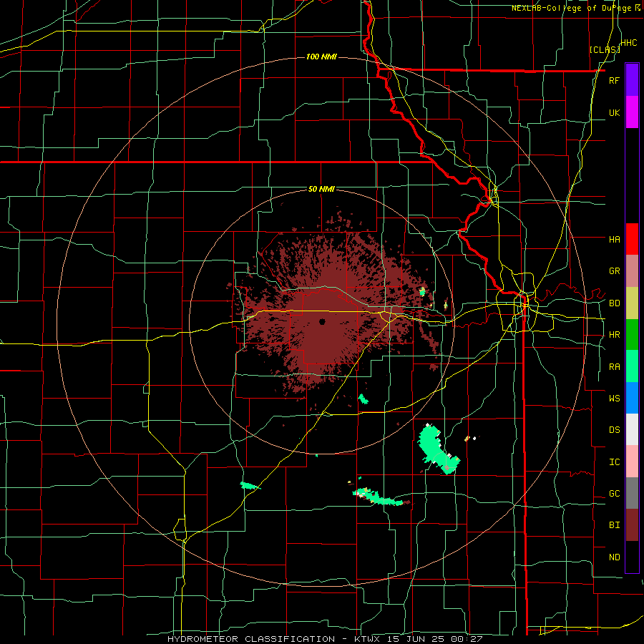
Task: Click the IC legend label
Action: pyautogui.click(x=614, y=462)
